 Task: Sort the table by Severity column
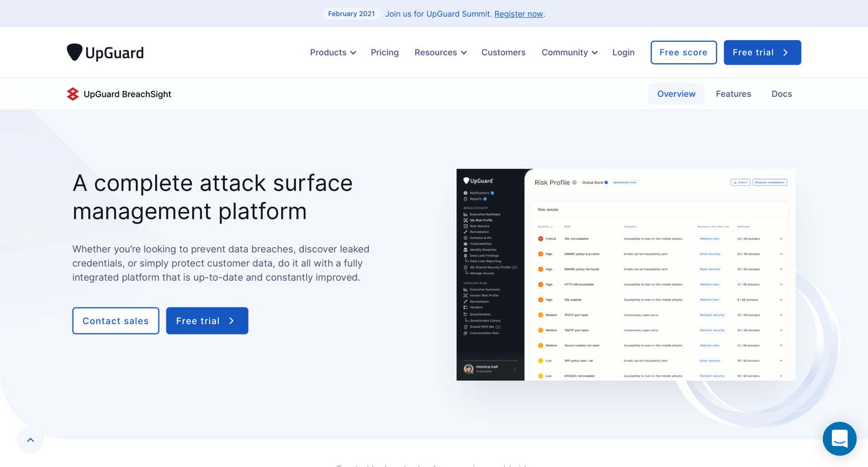545,227
